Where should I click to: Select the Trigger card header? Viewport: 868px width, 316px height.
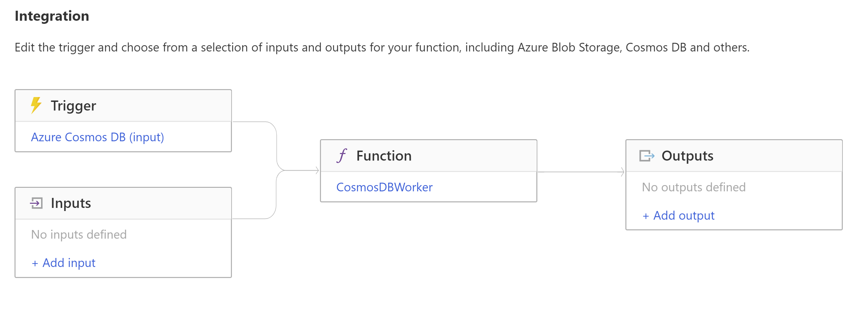(x=123, y=106)
